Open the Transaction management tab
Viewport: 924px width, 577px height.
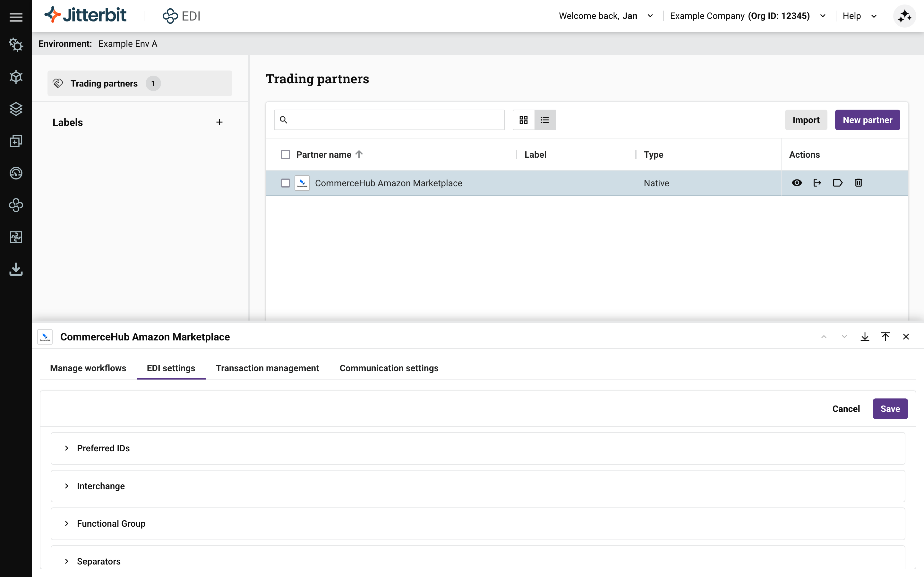click(267, 368)
